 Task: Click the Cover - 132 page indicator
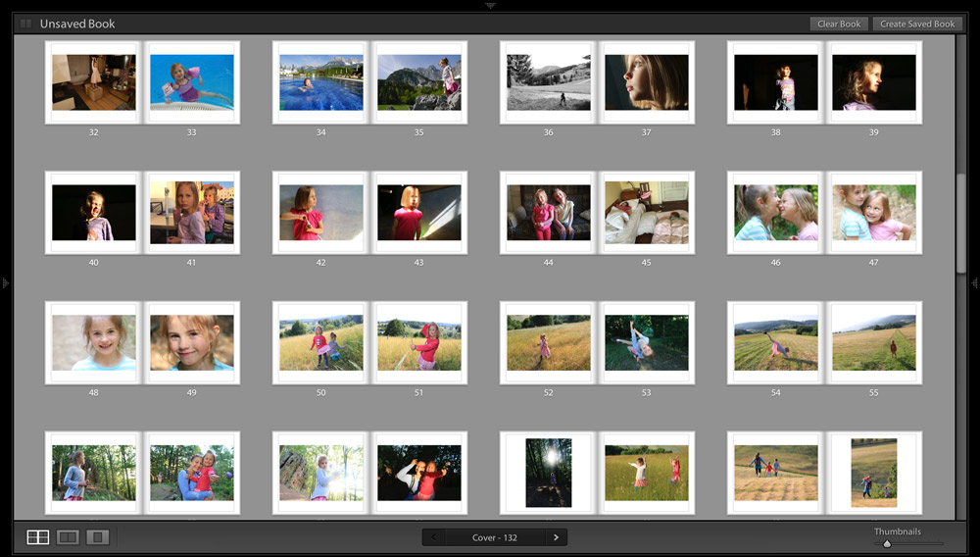(495, 537)
